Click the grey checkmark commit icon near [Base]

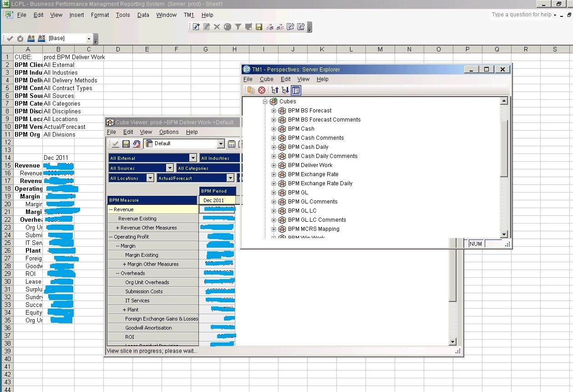tap(10, 39)
